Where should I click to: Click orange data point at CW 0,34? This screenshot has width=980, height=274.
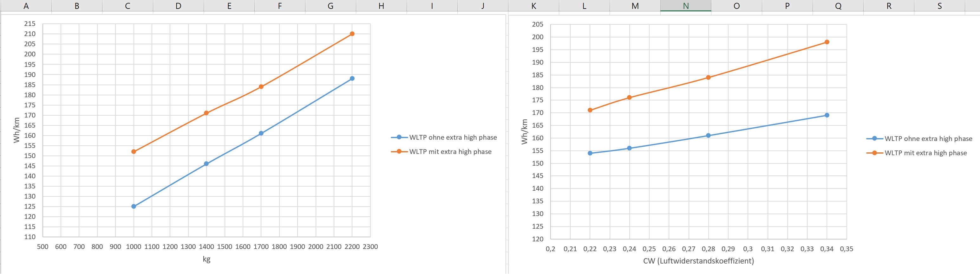[827, 42]
